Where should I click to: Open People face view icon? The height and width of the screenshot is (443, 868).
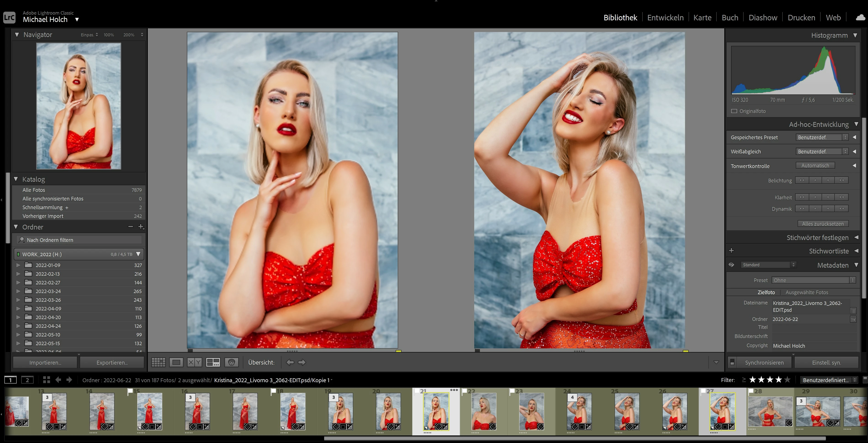tap(231, 363)
